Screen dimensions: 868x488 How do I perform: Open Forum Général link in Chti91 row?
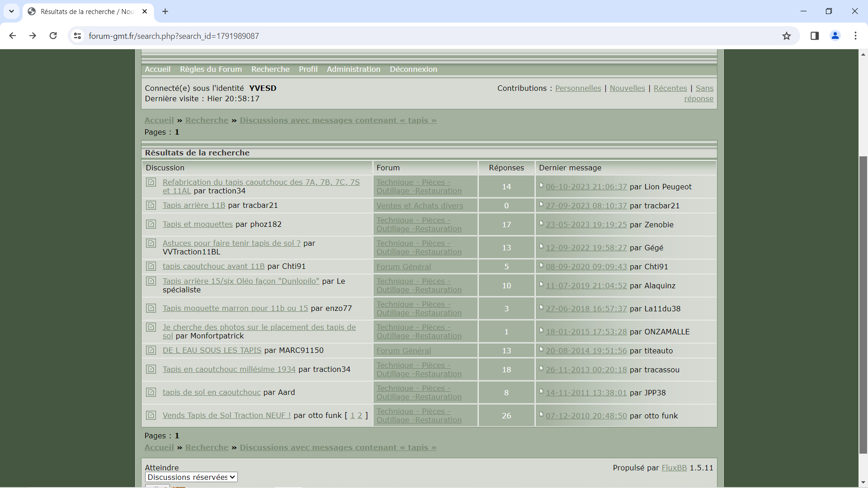[x=404, y=267]
